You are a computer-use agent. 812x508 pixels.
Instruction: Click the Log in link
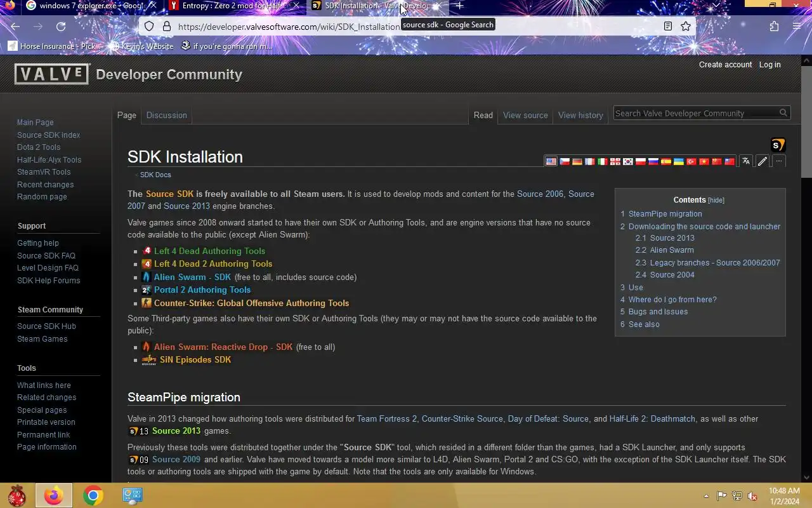[770, 65]
